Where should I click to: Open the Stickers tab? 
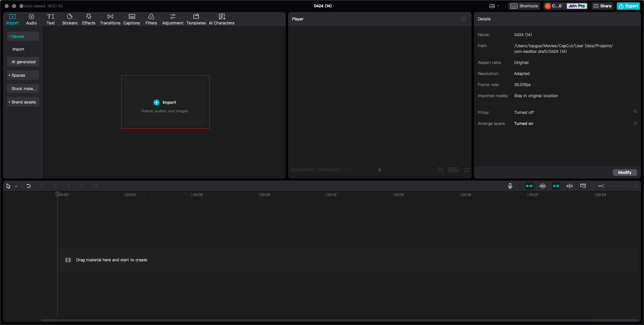point(70,19)
